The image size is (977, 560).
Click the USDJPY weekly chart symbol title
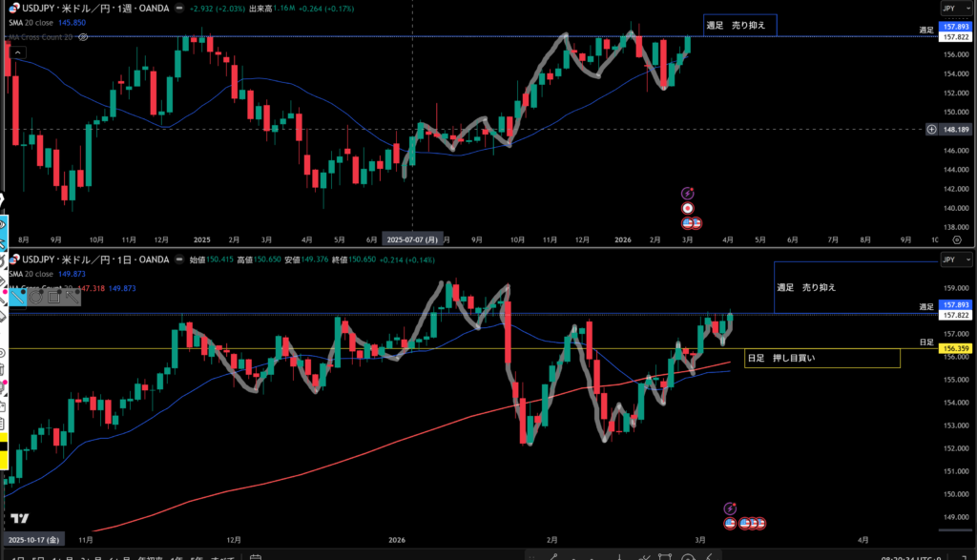(95, 9)
